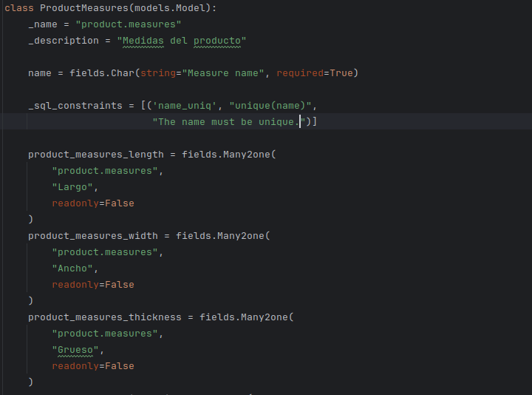This screenshot has height=395, width=532.
Task: Click the "Medidas del producto" string
Action: tap(181, 41)
